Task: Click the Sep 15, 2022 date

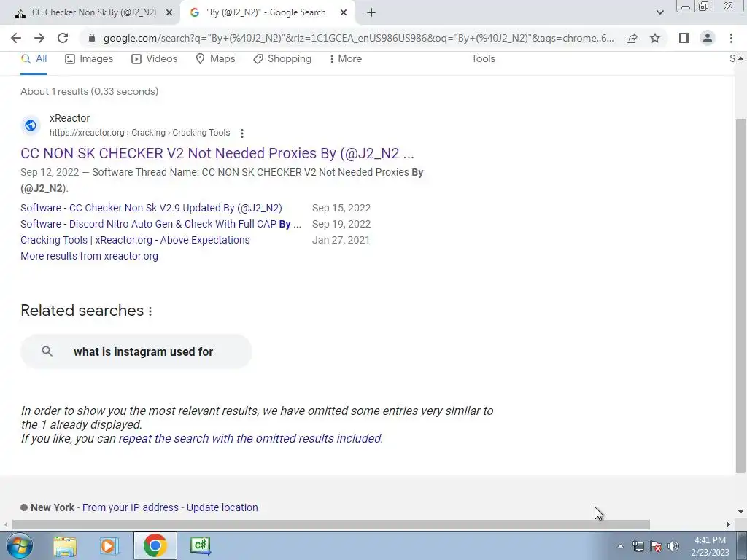Action: (x=341, y=208)
